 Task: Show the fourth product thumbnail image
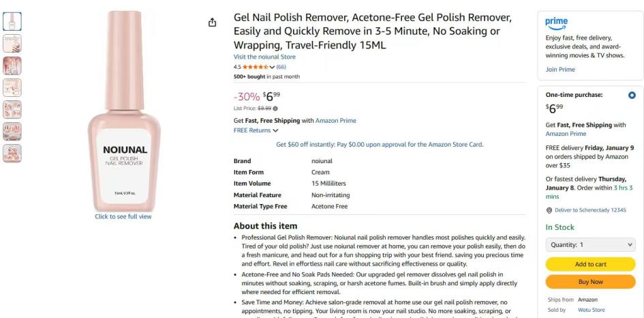(12, 87)
